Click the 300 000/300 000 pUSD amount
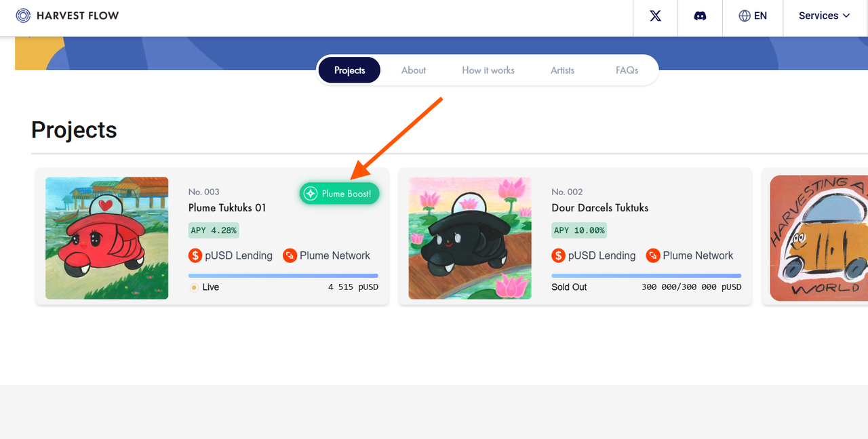Screen dimensions: 868x439 tap(692, 287)
